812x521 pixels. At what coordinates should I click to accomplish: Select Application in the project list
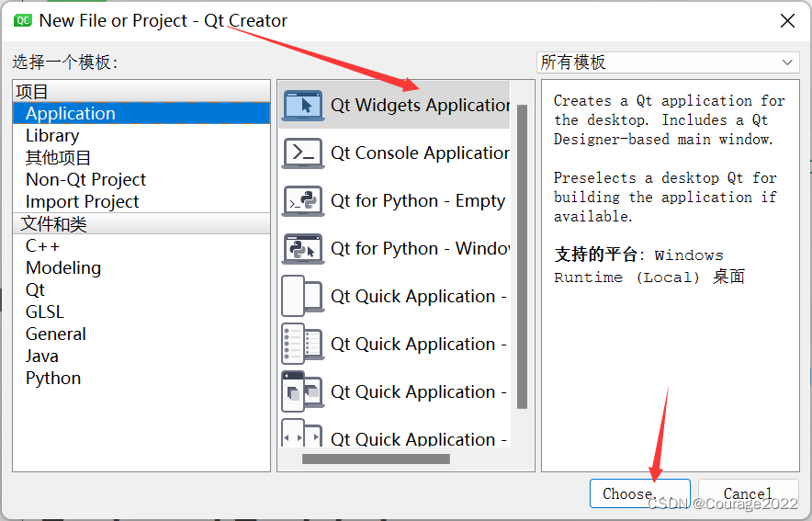[x=141, y=113]
